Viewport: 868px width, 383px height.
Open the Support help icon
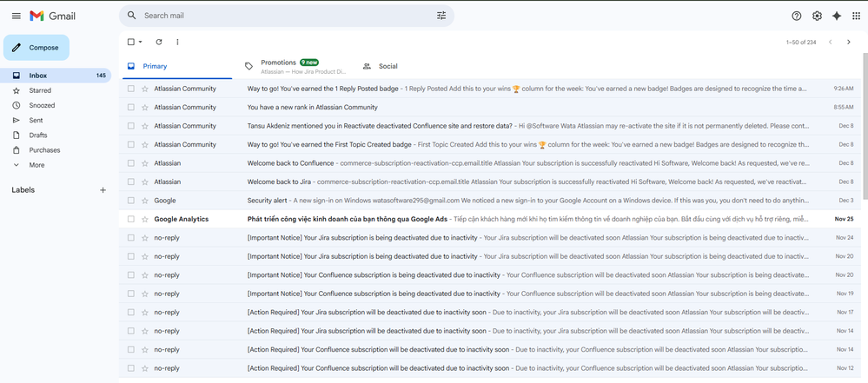(x=797, y=16)
